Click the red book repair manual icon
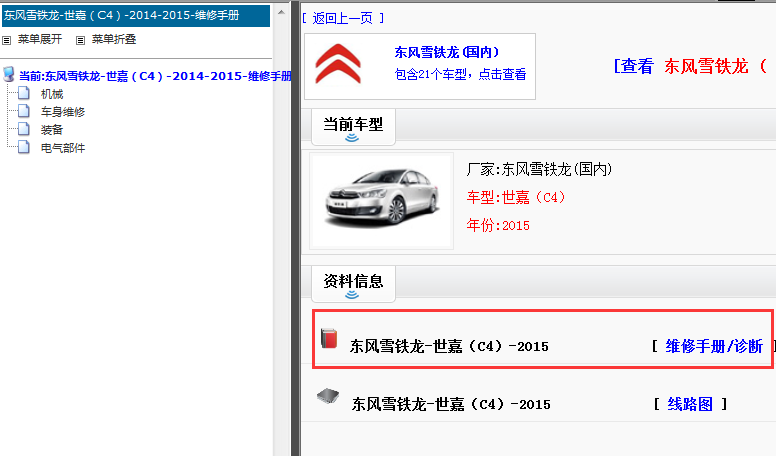 tap(329, 338)
